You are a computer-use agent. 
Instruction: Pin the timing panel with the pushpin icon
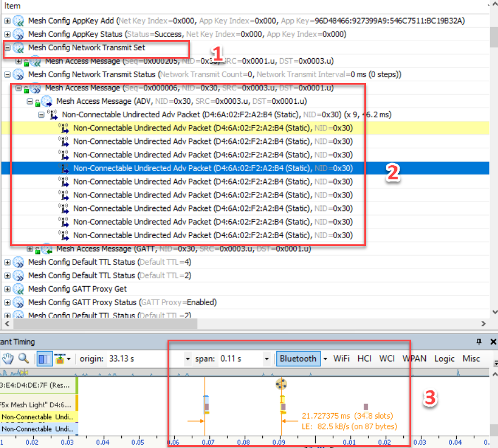pos(479,342)
